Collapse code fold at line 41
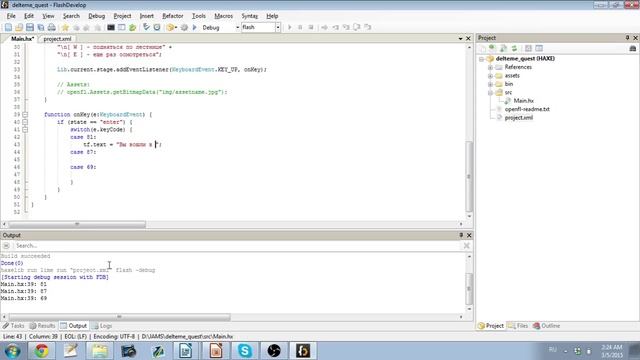640x360 pixels. (25, 130)
